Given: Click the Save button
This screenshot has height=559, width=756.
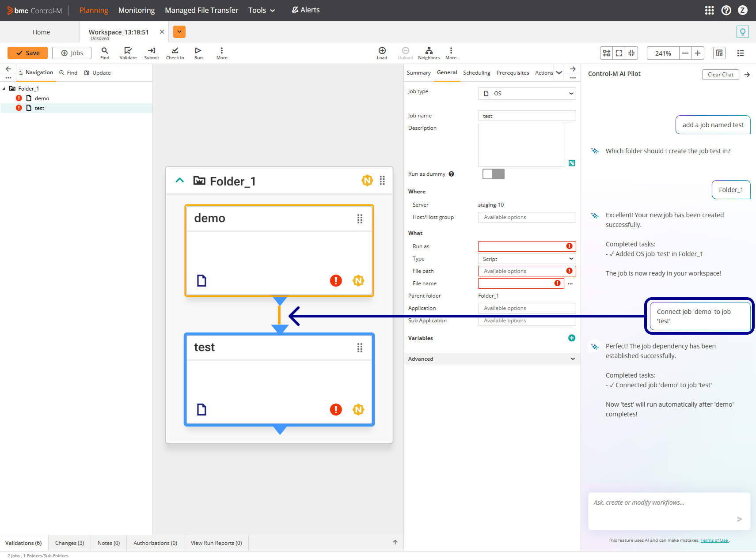Looking at the screenshot, I should click(27, 53).
